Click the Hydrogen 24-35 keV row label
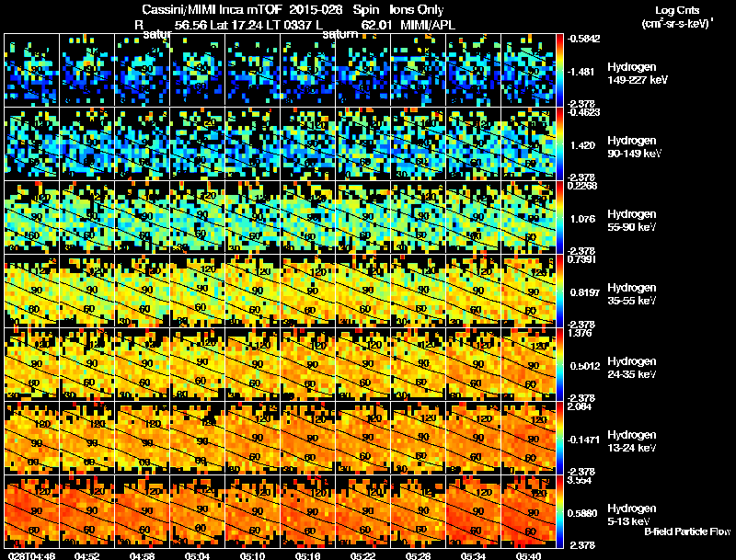 point(632,368)
